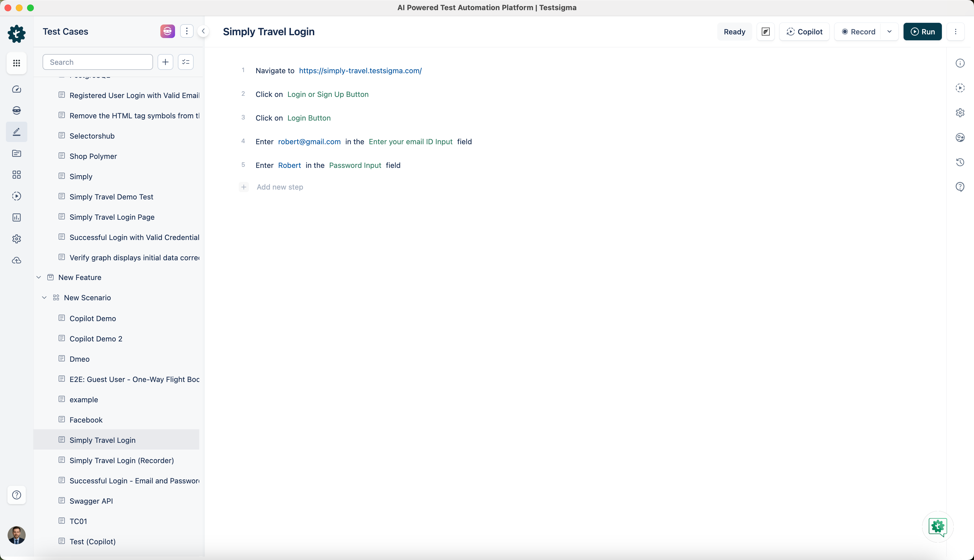974x560 pixels.
Task: Click the Ready status badge
Action: 734,32
